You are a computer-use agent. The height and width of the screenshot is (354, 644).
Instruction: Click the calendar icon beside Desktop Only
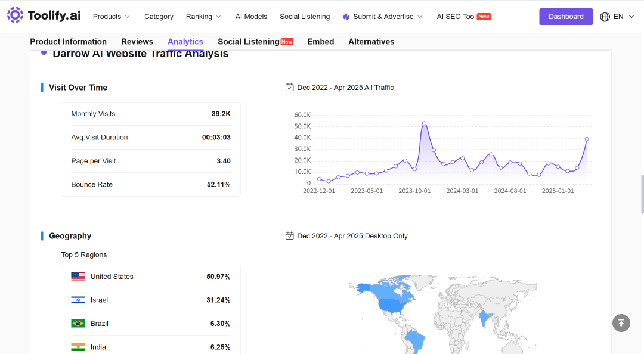290,236
